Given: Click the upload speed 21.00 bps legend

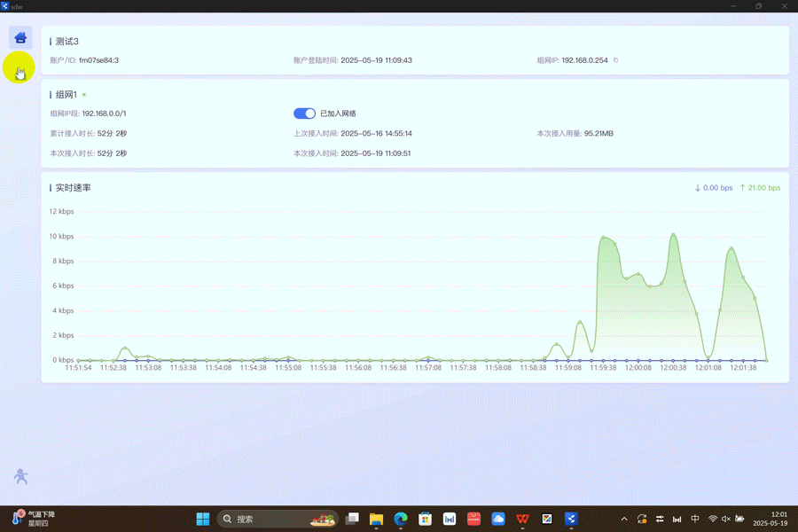Looking at the screenshot, I should click(760, 188).
